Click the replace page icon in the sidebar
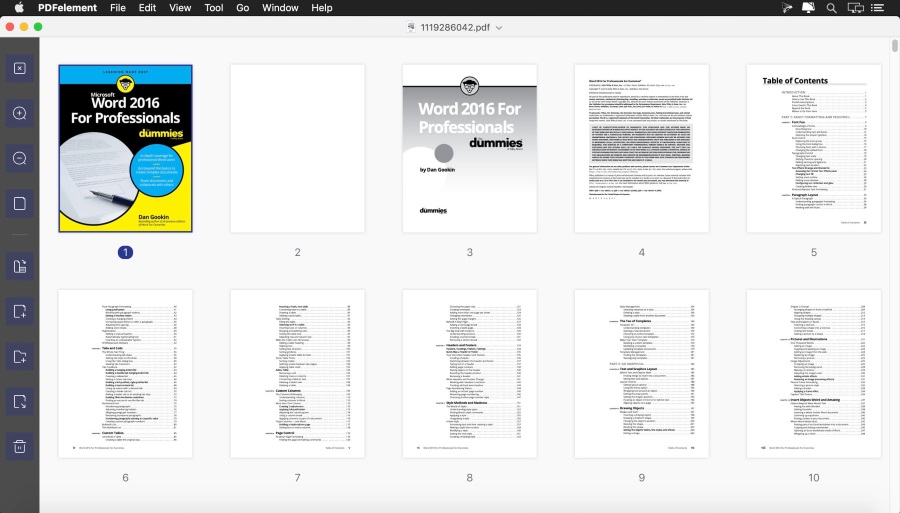This screenshot has height=513, width=900. [x=20, y=402]
